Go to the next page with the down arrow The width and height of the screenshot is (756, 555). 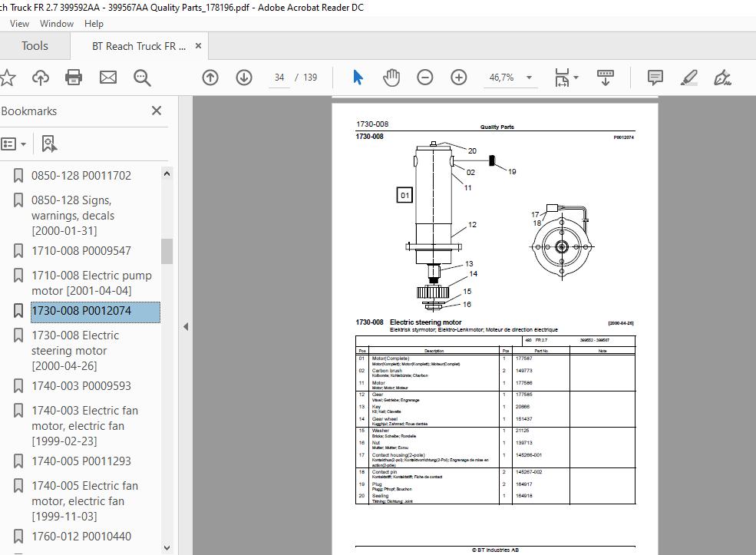point(244,78)
